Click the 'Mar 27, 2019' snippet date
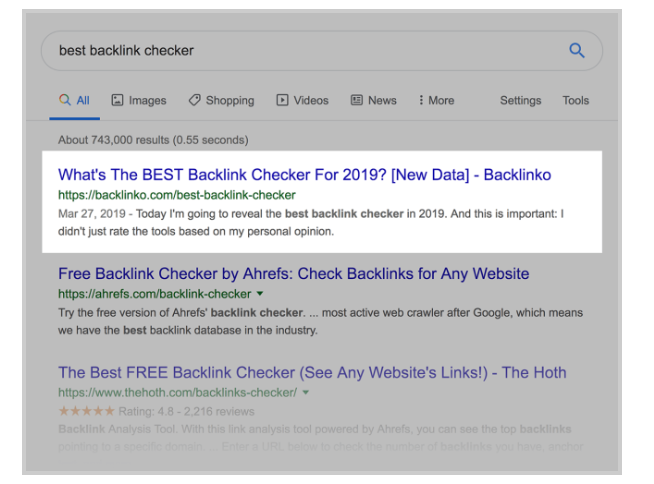 click(92, 214)
